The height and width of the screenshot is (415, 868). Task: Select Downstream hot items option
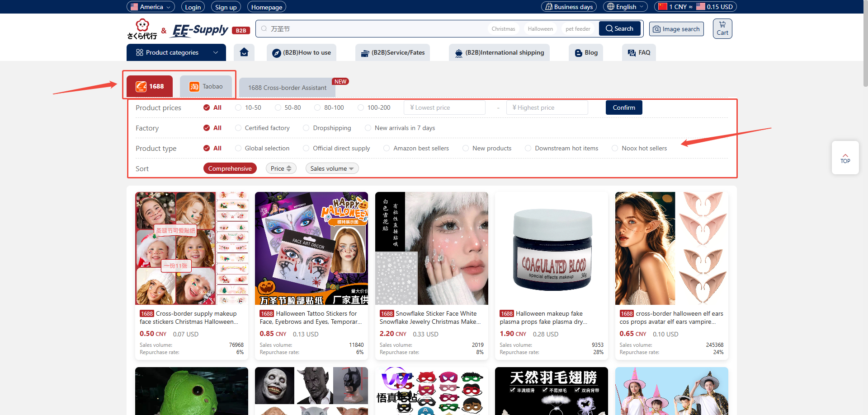click(561, 148)
